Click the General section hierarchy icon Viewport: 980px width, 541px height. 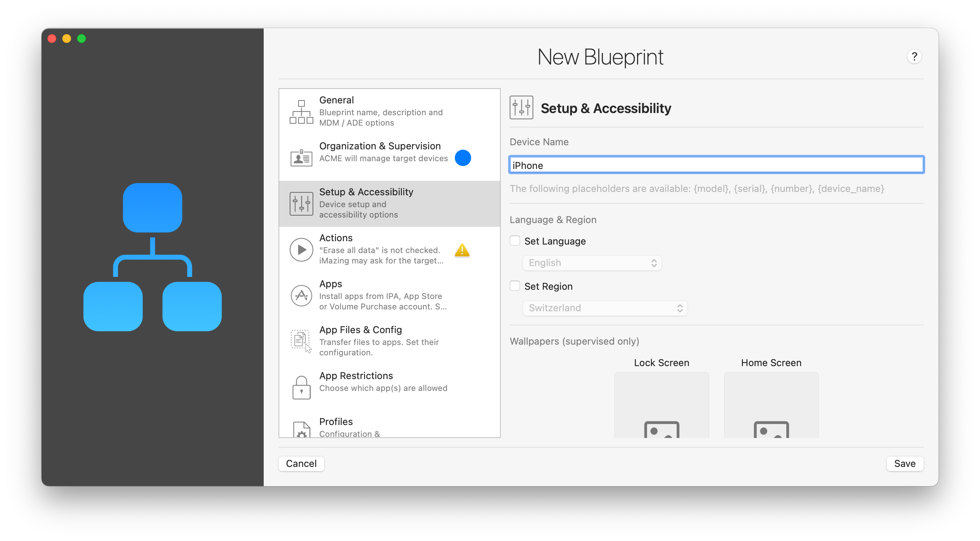pos(301,112)
